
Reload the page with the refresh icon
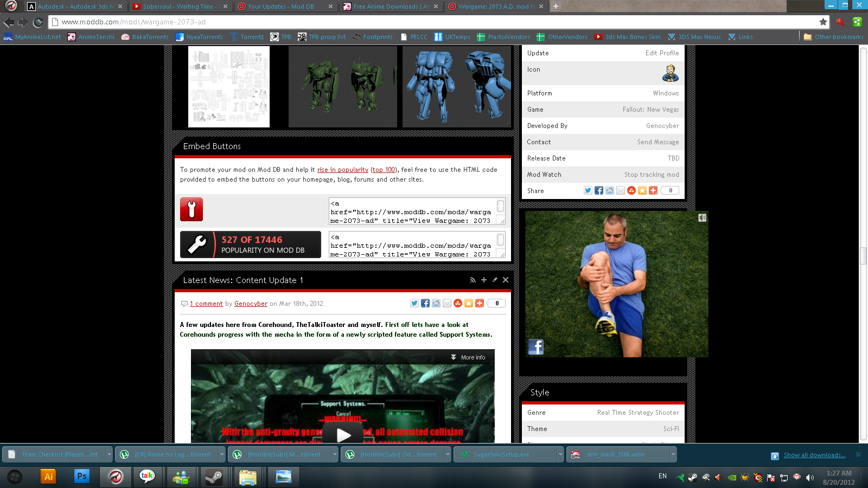[38, 22]
